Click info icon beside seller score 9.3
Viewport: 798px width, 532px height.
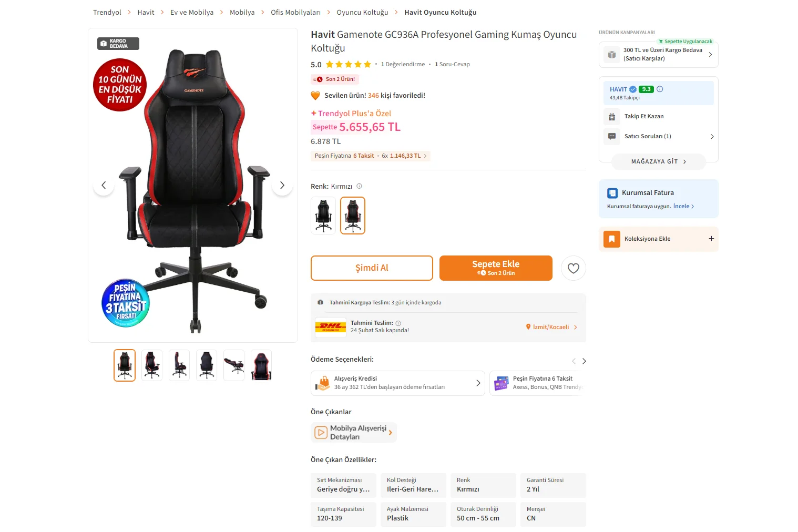point(660,89)
